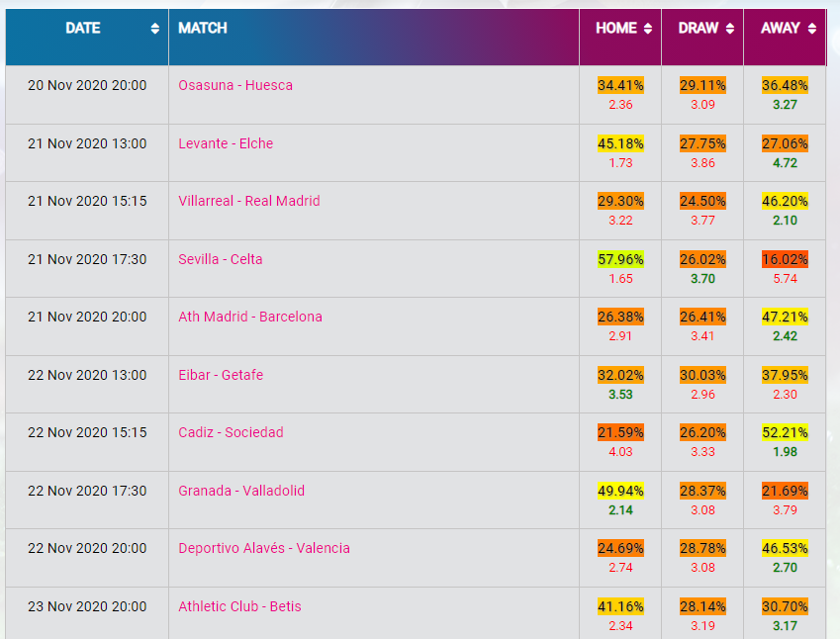Open Villarreal - Real Madrid match link

tap(249, 201)
